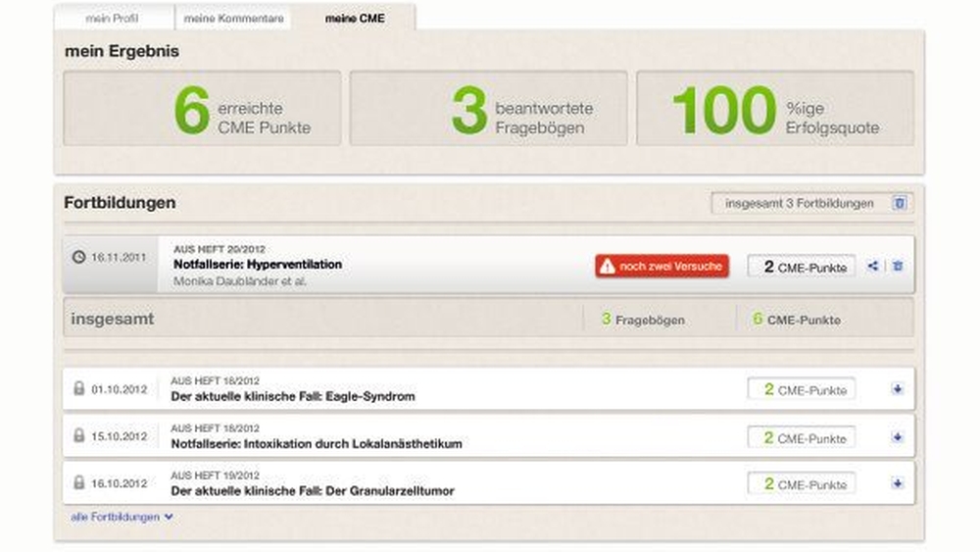The width and height of the screenshot is (980, 552).
Task: Click the clock icon next to 16.11.2011
Action: [x=78, y=257]
